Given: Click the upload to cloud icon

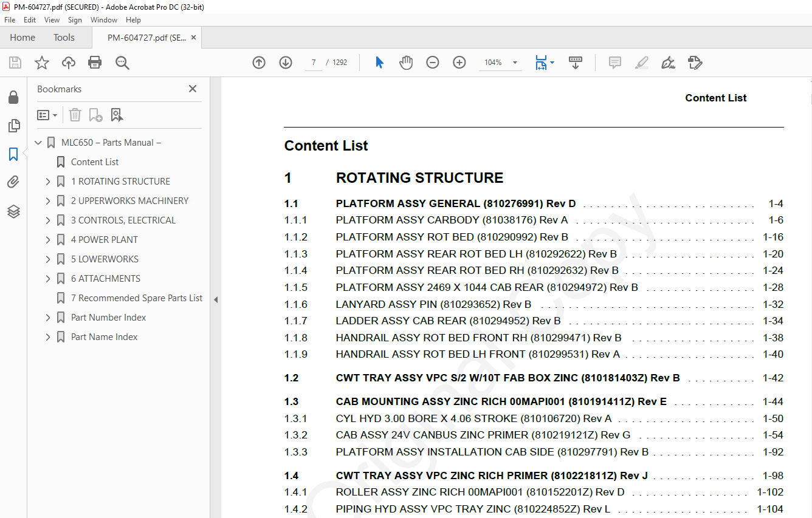Looking at the screenshot, I should [69, 63].
